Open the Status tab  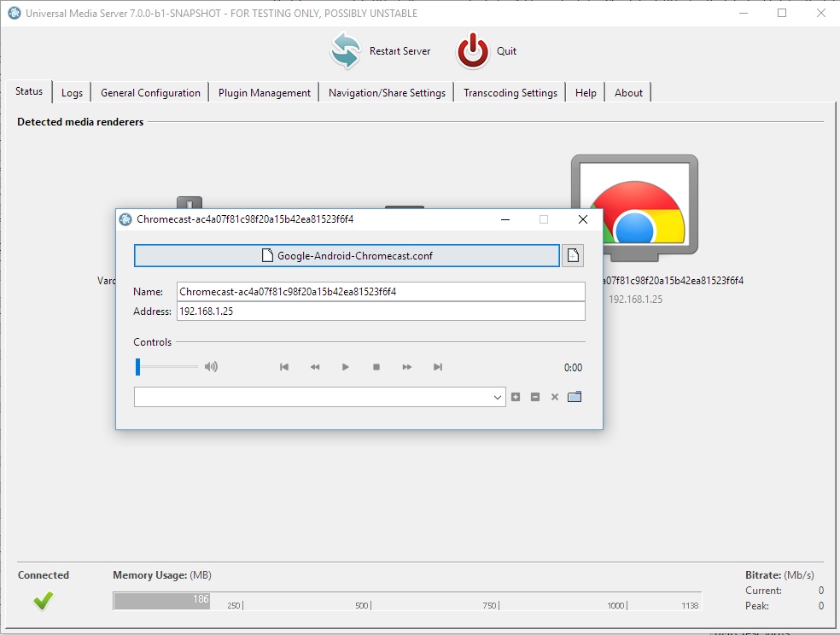pos(29,91)
